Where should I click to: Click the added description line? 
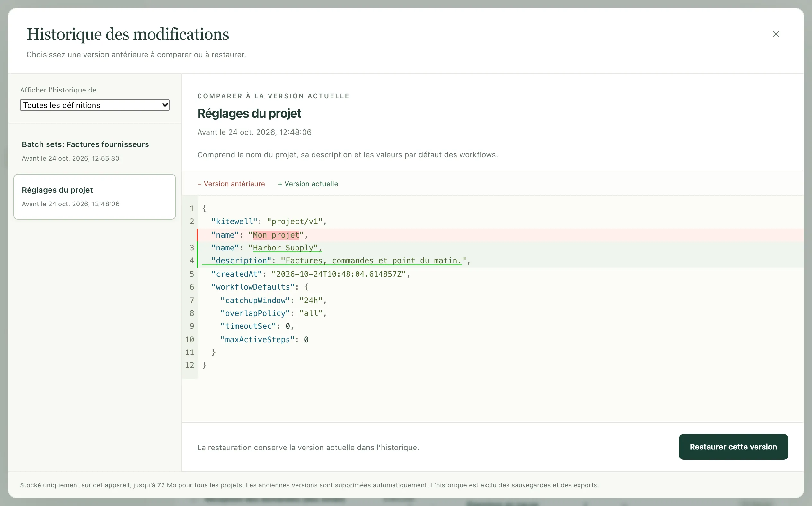(x=500, y=261)
